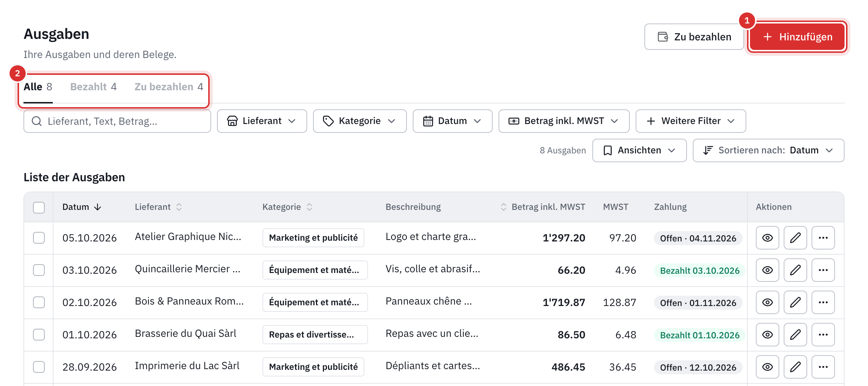The image size is (868, 386).
Task: Open more actions for Brasserie du Quai row
Action: [823, 335]
